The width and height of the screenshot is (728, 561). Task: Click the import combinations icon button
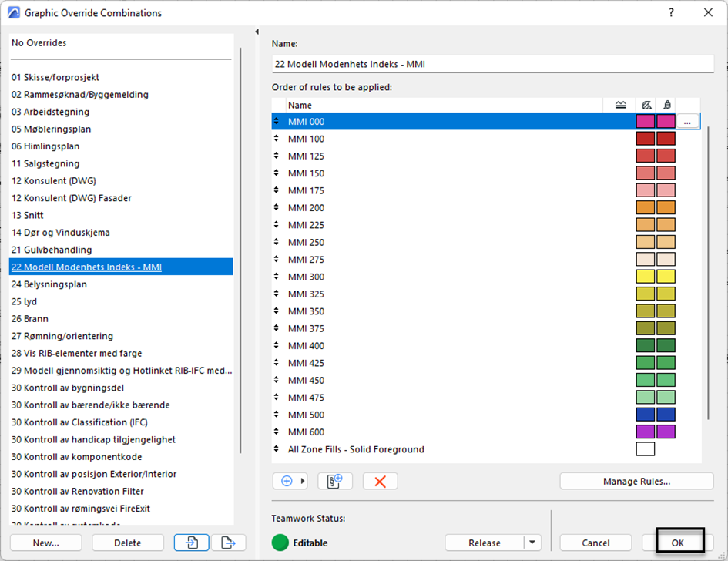click(191, 543)
